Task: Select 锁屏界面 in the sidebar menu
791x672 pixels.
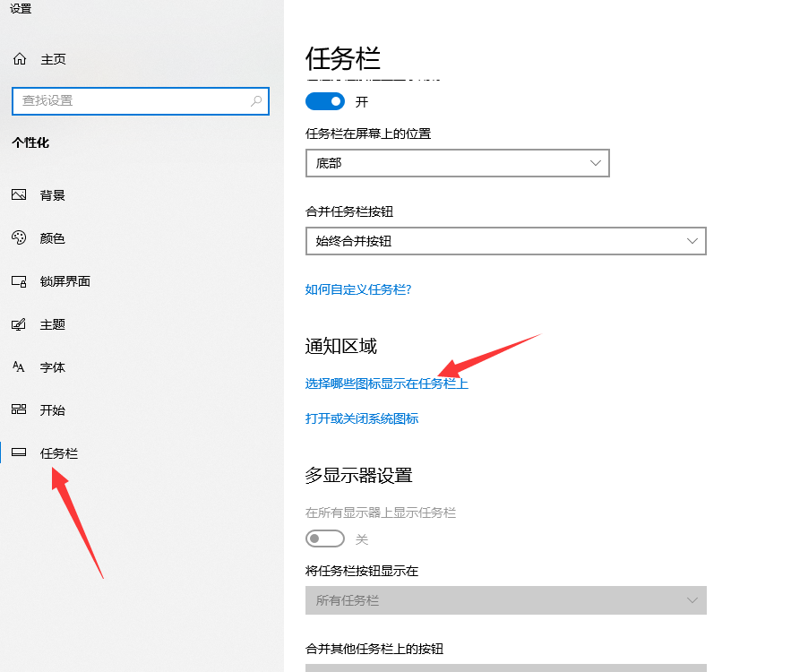Action: click(64, 281)
